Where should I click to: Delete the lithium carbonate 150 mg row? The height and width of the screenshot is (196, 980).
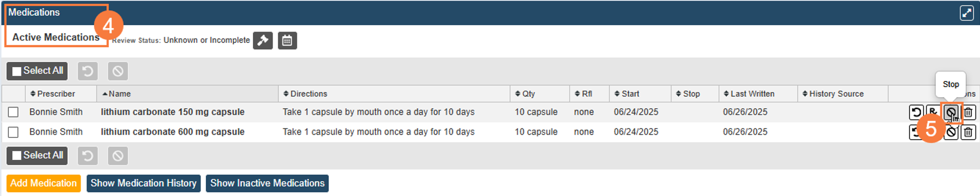968,112
